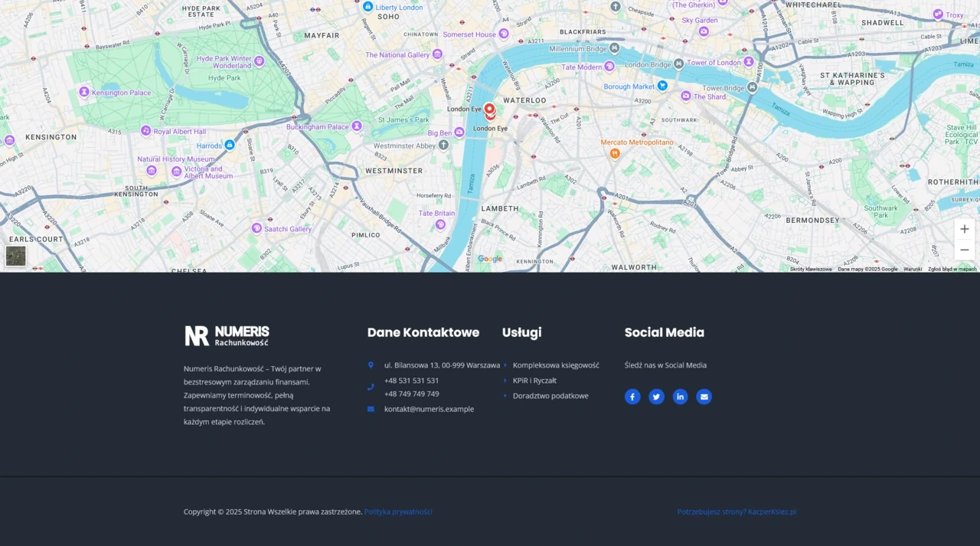Click the Hyde Park Winter Wonderland marker

pyautogui.click(x=260, y=60)
